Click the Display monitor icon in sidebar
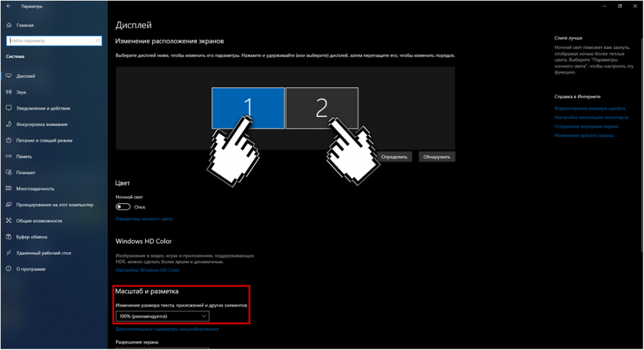 [9, 76]
